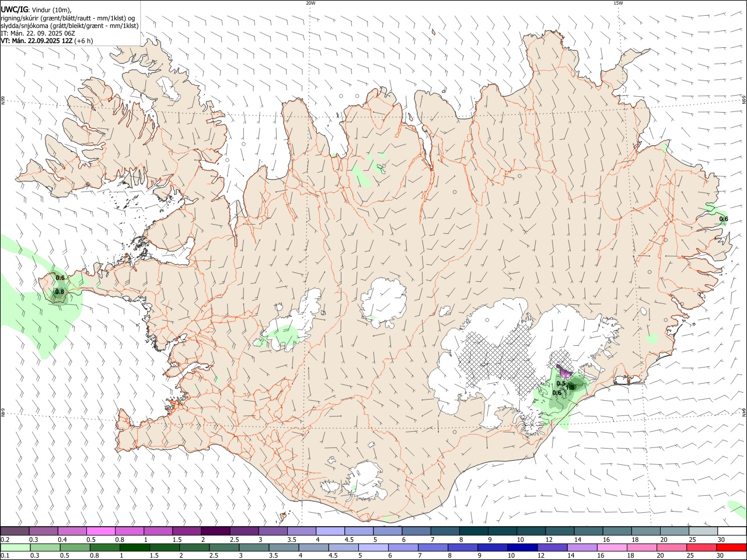Click the 'UWC/IG' title text
This screenshot has width=747, height=560.
point(15,9)
